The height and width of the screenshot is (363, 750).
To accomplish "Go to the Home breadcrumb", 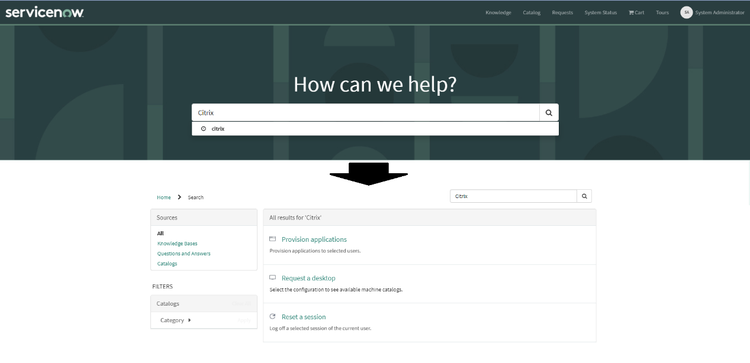I will coord(164,198).
